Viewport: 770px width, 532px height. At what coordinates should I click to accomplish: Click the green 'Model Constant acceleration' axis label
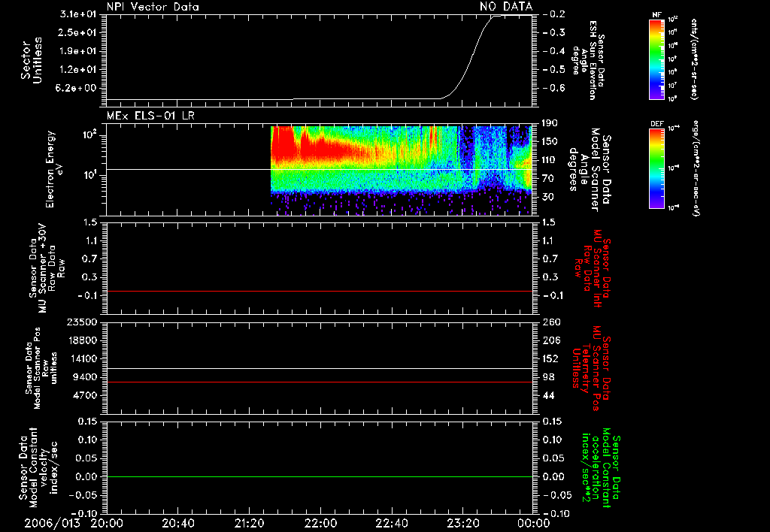(601, 467)
